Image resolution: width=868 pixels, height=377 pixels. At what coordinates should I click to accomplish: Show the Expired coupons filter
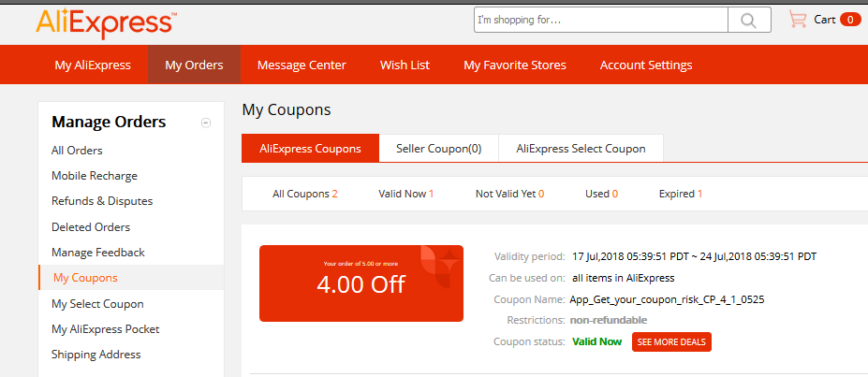681,194
